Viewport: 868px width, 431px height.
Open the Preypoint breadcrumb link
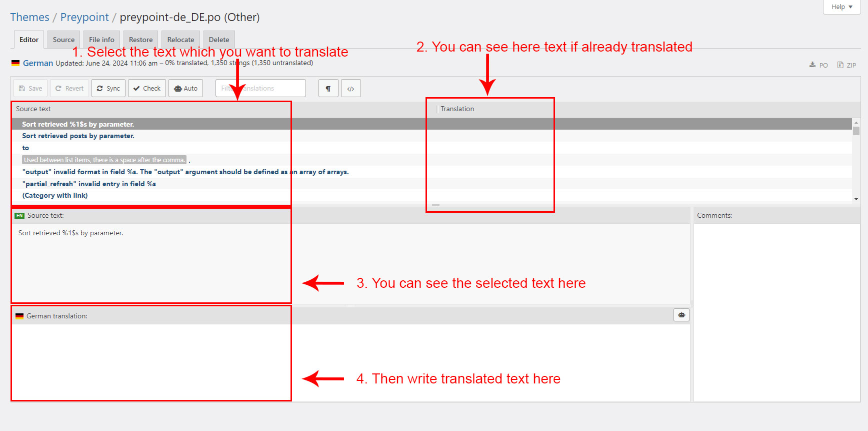84,17
